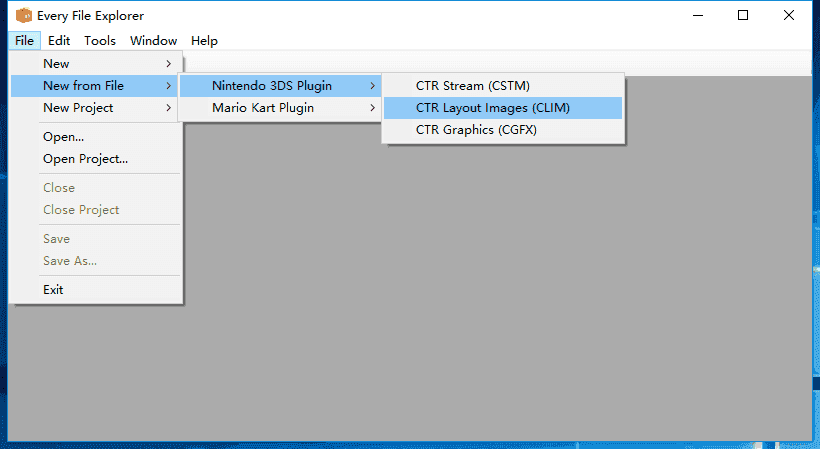Expand the Mario Kart Plugin submenu
This screenshot has height=449, width=820.
(280, 108)
